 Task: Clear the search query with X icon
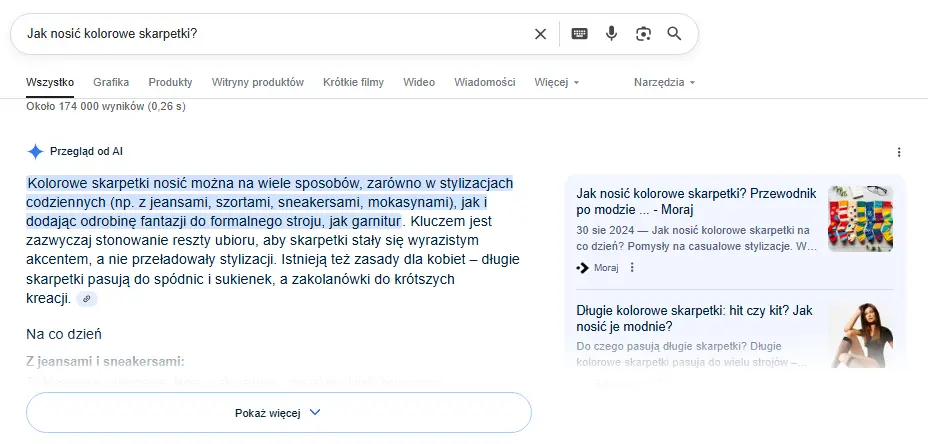[540, 34]
